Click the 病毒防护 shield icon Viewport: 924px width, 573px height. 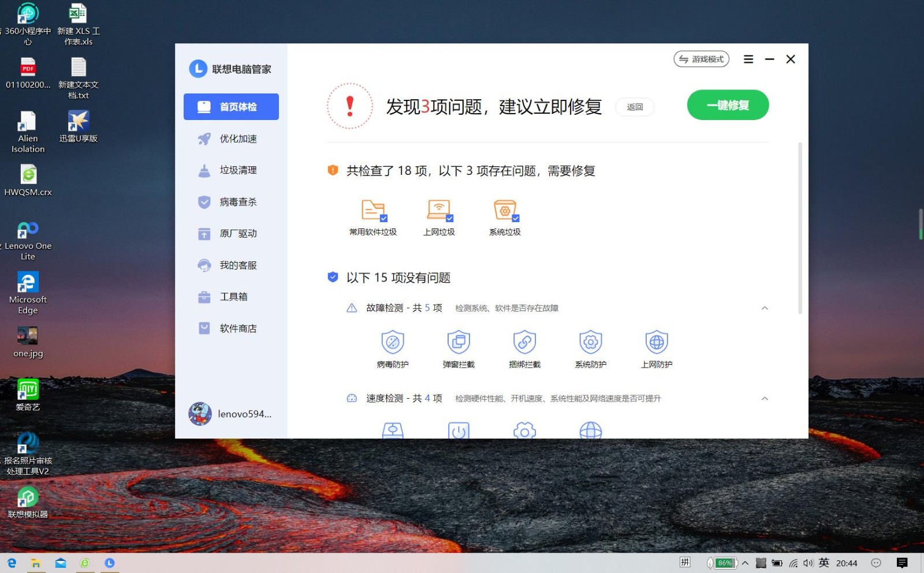pyautogui.click(x=393, y=342)
